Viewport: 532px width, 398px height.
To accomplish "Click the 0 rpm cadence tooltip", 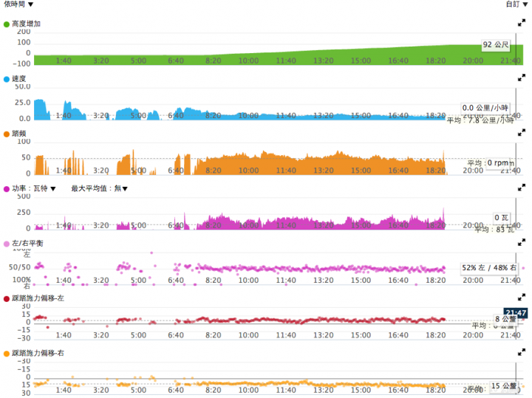I will (x=498, y=163).
